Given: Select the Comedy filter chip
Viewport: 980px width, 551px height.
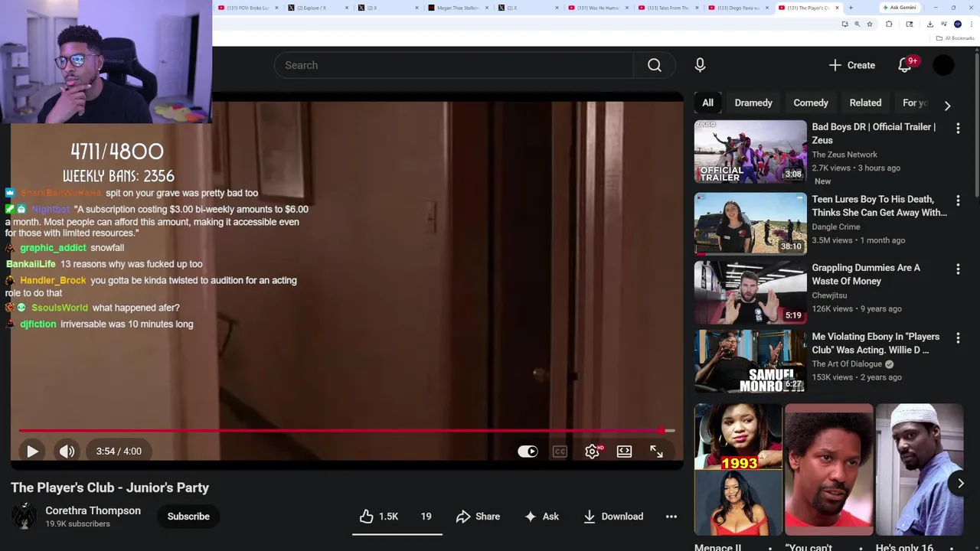Looking at the screenshot, I should click(811, 103).
